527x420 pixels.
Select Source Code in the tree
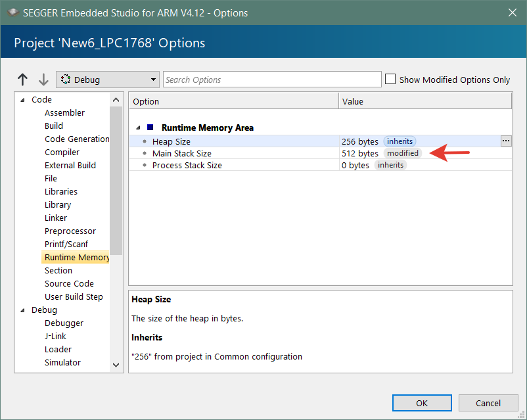coord(69,283)
